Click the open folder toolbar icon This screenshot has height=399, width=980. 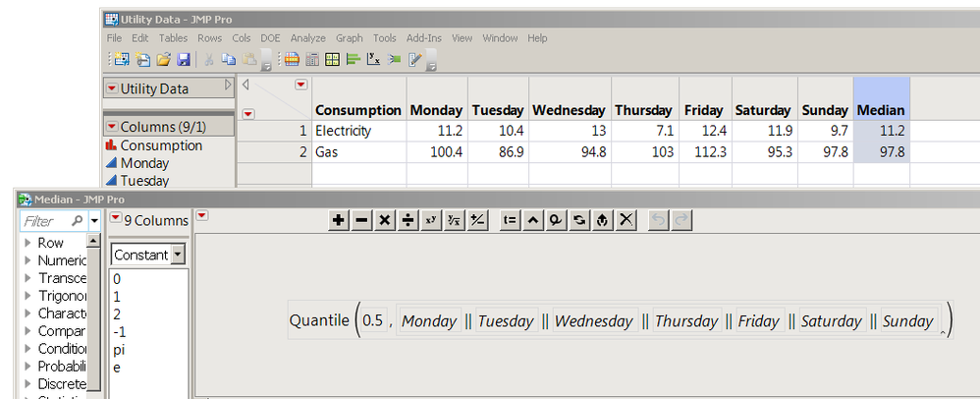pyautogui.click(x=164, y=60)
